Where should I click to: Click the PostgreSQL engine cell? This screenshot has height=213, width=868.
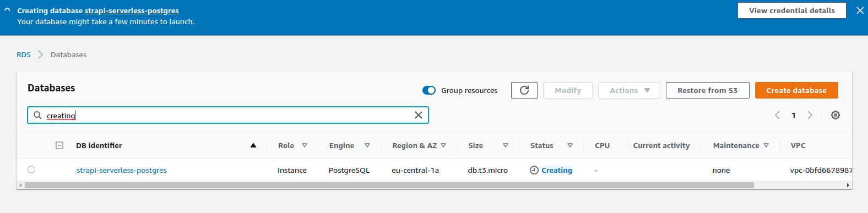[349, 170]
